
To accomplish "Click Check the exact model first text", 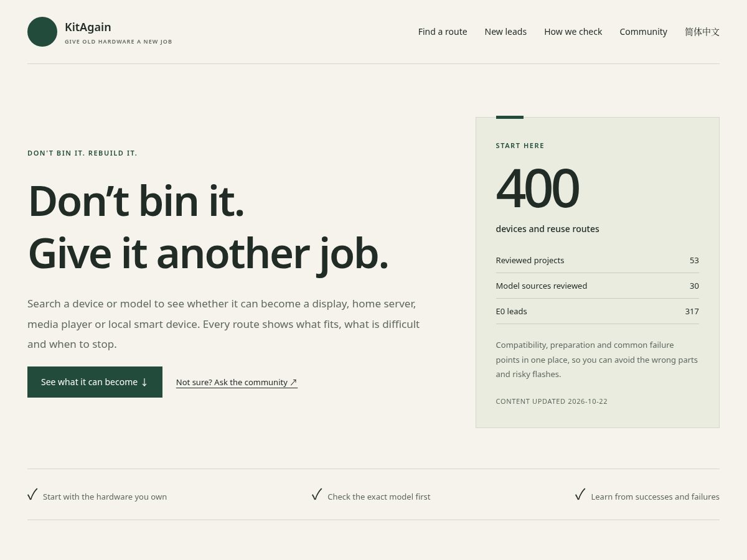I will [378, 497].
